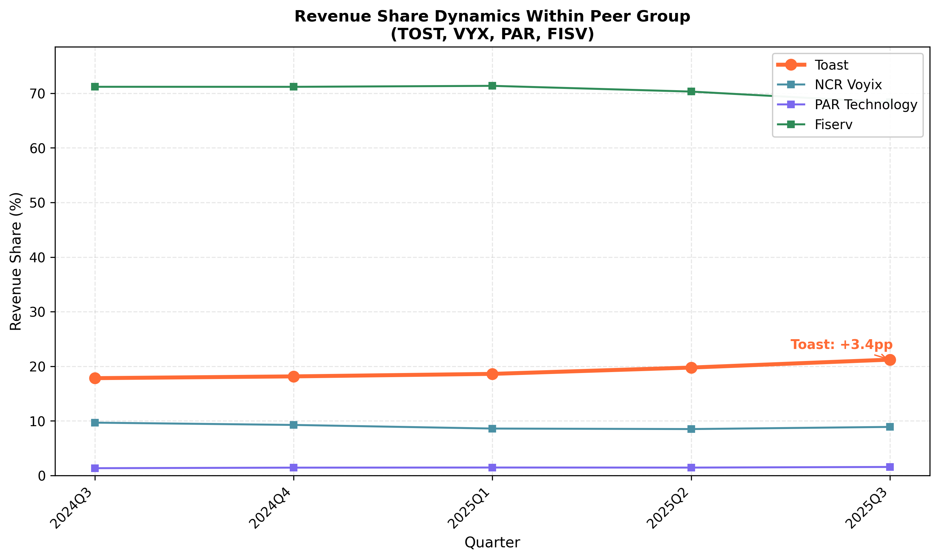The width and height of the screenshot is (939, 560).
Task: Click the PAR Technology marker at 2024Q4
Action: pos(294,468)
